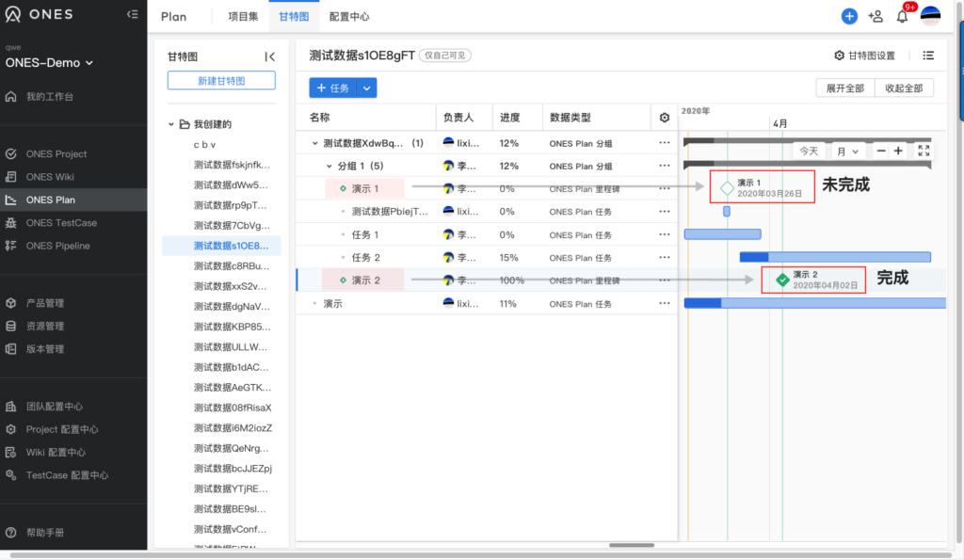Open 团队配置中心

click(x=54, y=407)
